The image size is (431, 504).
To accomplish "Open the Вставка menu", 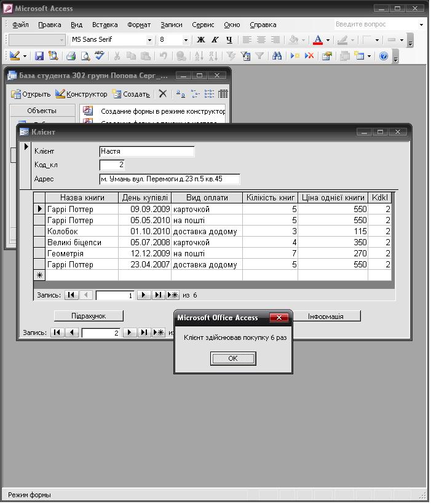I will click(x=105, y=25).
